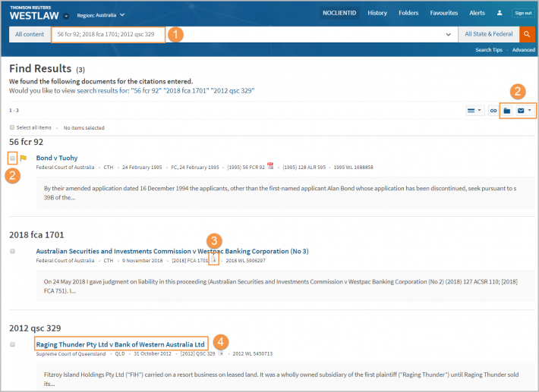The height and width of the screenshot is (392, 539).
Task: Tick the Select all items checkbox
Action: [12, 127]
